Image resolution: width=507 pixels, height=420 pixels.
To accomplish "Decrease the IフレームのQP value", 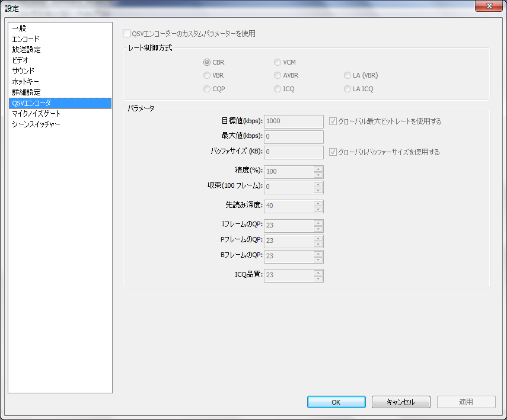I will point(318,229).
